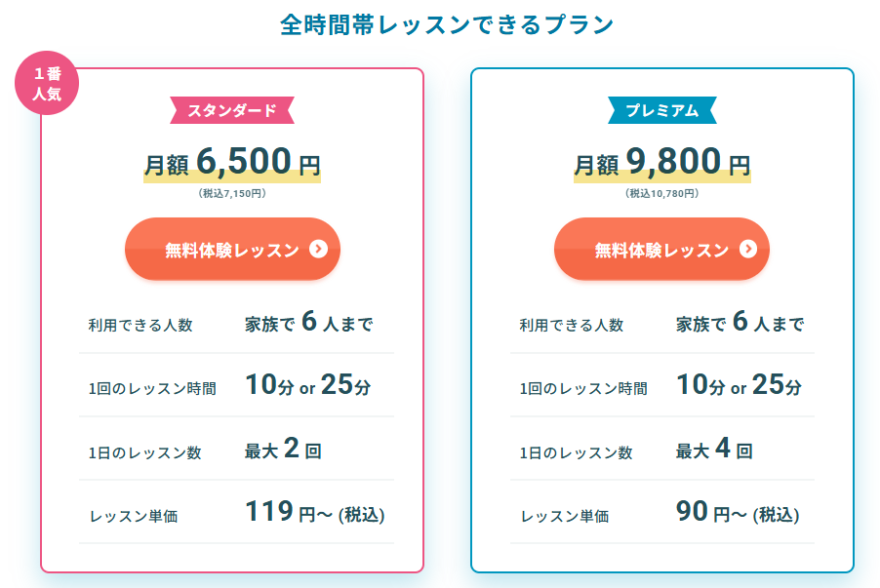Select the blue プレミアム ribbon label
Screen dimensions: 880x588
point(661,110)
